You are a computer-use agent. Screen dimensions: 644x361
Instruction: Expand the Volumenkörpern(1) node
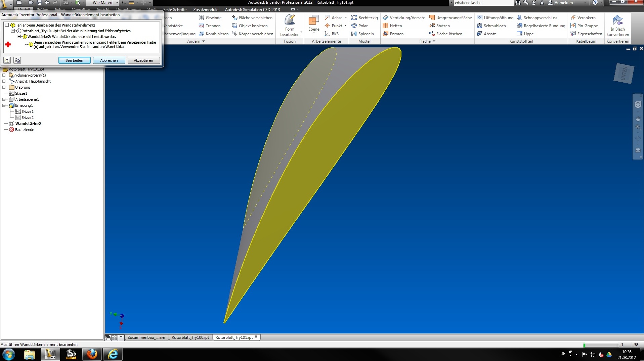(x=4, y=75)
